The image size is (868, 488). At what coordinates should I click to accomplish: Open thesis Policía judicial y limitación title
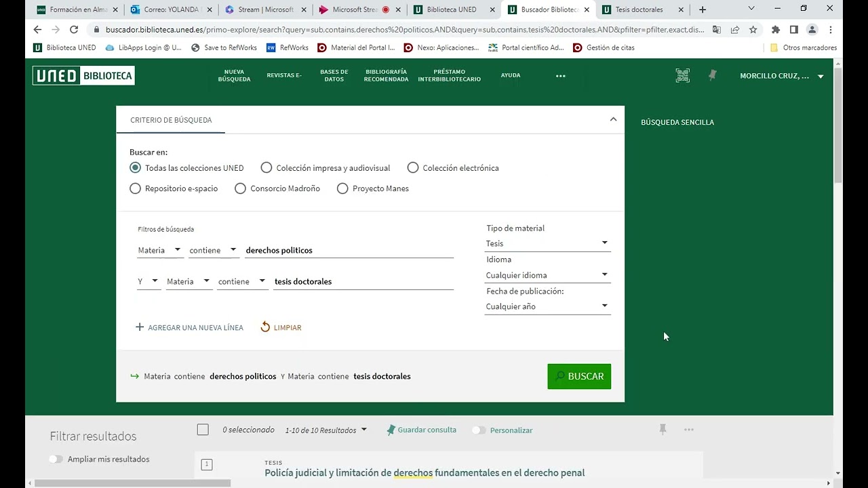pyautogui.click(x=425, y=472)
